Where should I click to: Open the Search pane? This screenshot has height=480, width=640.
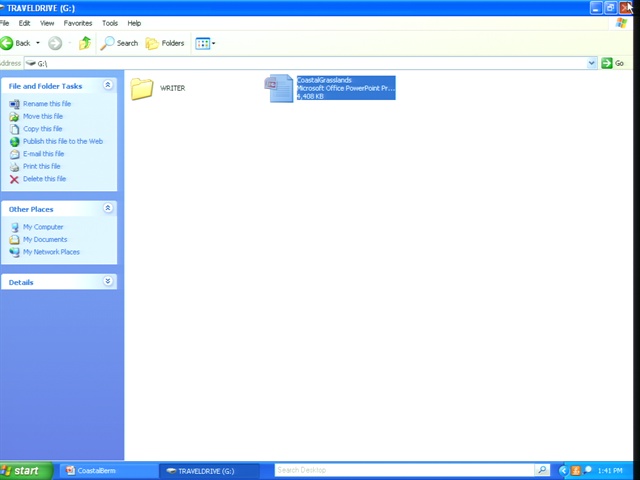[120, 43]
